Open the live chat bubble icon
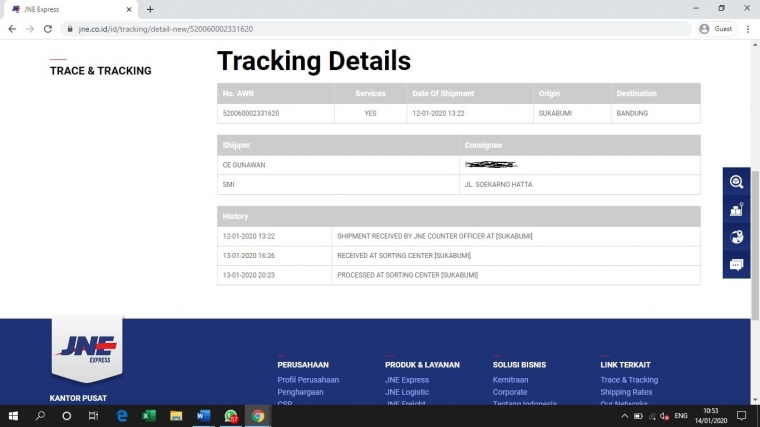The height and width of the screenshot is (427, 760). [737, 264]
